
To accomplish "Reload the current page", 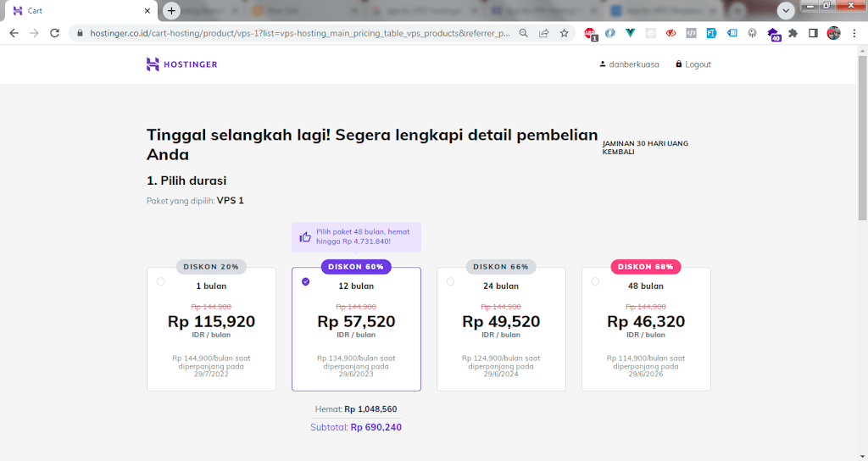I will point(54,33).
